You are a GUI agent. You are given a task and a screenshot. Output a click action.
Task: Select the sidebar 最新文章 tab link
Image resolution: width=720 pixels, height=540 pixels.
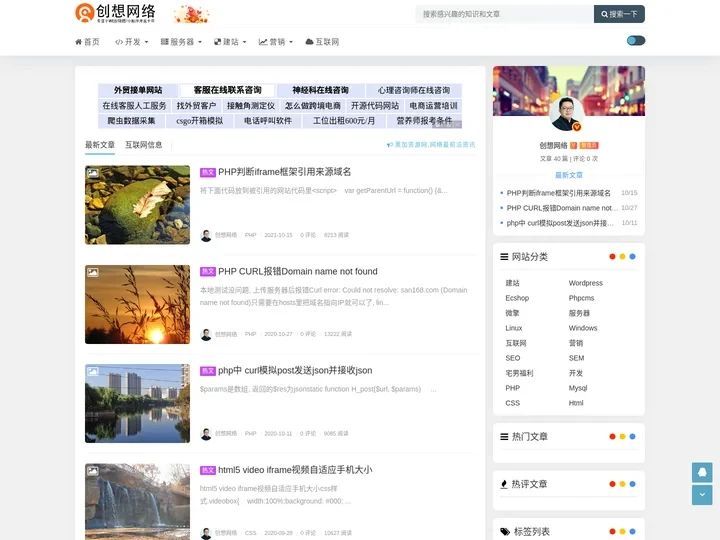click(569, 175)
